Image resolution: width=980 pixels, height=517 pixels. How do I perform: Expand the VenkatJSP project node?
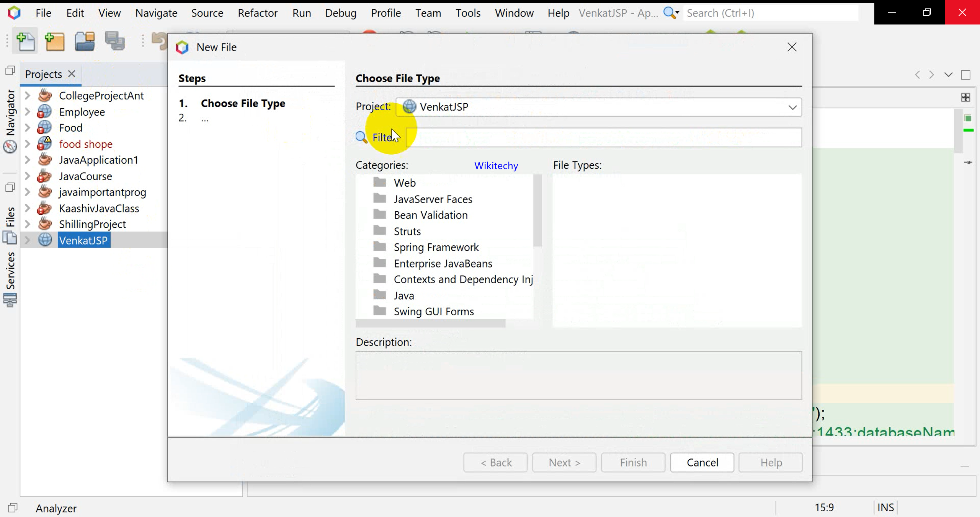(x=28, y=240)
